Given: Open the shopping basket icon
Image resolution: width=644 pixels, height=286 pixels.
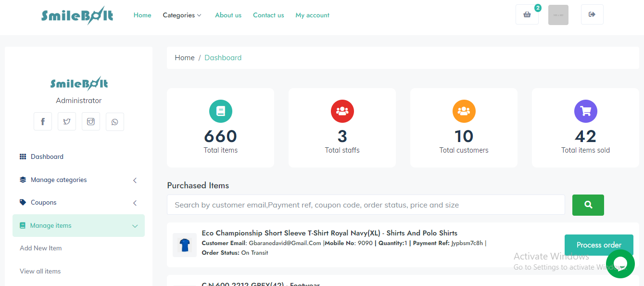Looking at the screenshot, I should (x=527, y=15).
